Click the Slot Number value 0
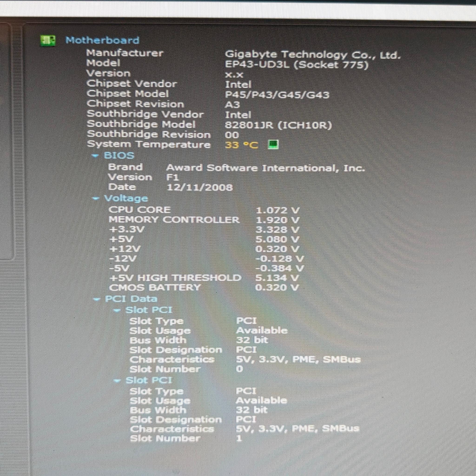476x476 pixels. (239, 369)
